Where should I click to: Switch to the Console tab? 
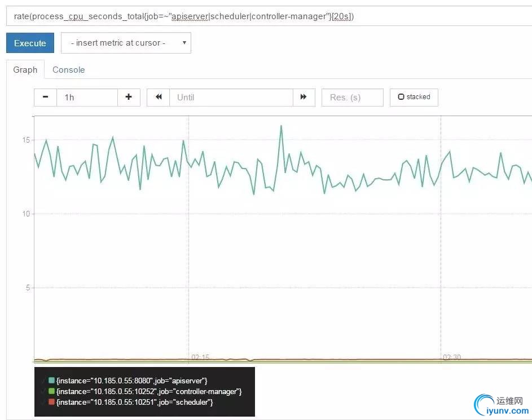click(68, 70)
